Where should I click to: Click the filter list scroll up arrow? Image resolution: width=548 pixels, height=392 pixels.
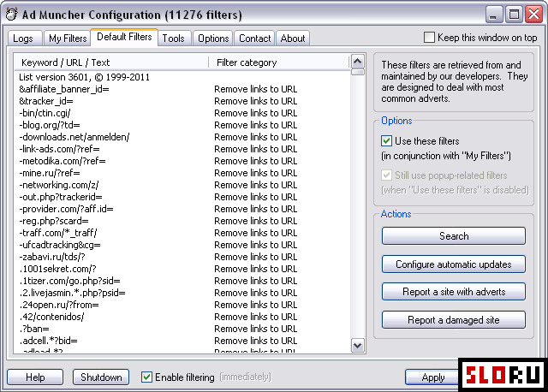[x=358, y=62]
